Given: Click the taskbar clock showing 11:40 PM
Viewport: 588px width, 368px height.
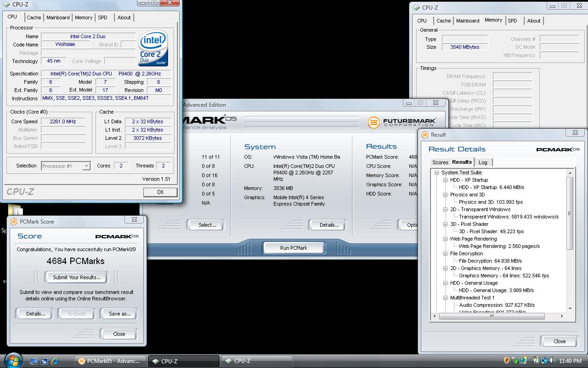Looking at the screenshot, I should (x=571, y=361).
